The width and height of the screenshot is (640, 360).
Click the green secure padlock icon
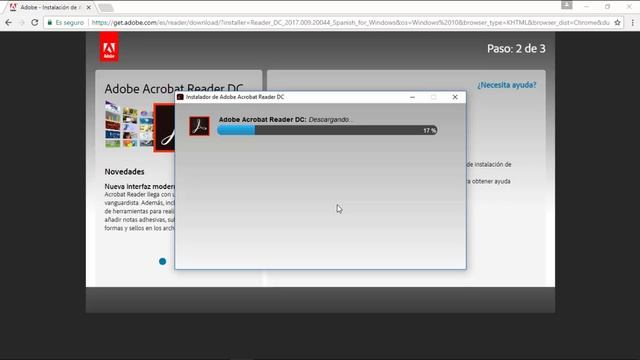50,22
